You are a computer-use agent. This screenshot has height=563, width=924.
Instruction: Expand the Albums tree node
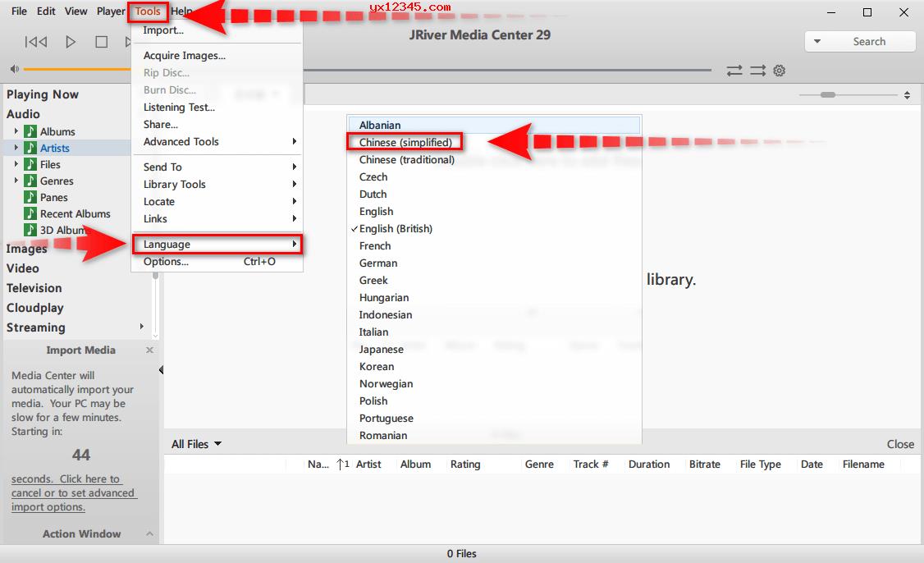point(16,130)
